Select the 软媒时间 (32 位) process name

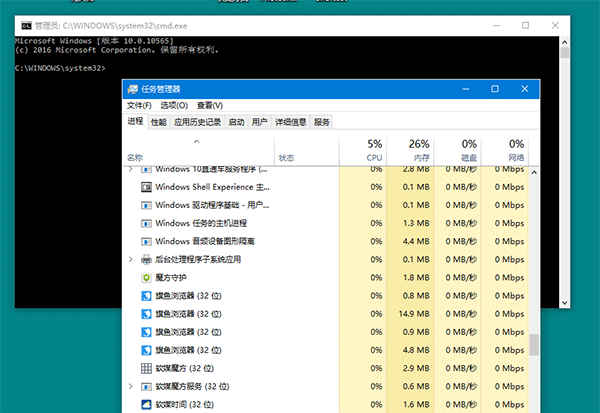(x=185, y=405)
